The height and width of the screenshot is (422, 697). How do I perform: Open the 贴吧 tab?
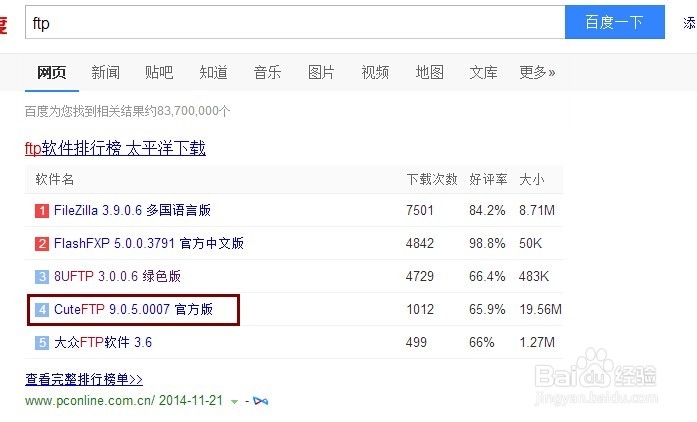[x=159, y=72]
